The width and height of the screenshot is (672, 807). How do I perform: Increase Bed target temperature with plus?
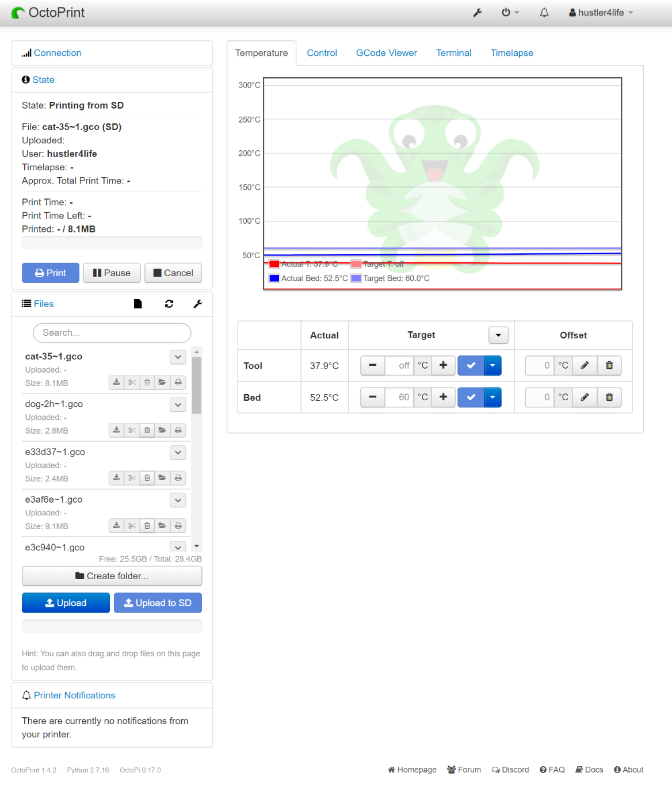tap(443, 397)
